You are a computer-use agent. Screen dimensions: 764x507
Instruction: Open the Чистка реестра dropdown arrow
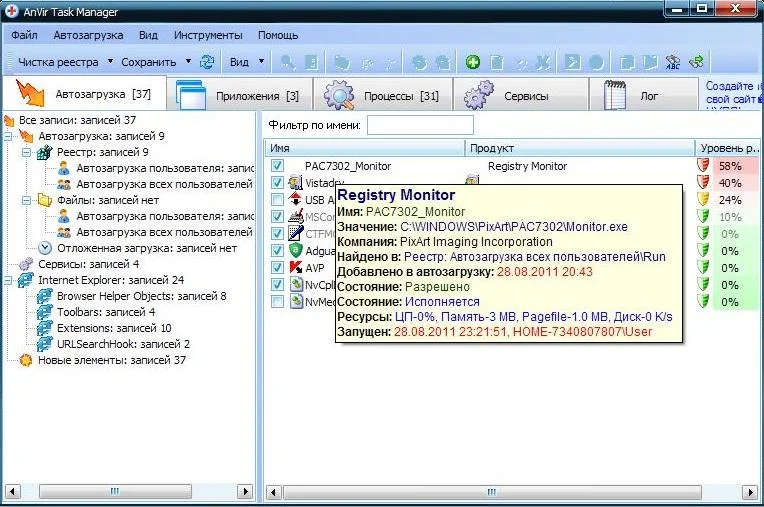click(111, 61)
